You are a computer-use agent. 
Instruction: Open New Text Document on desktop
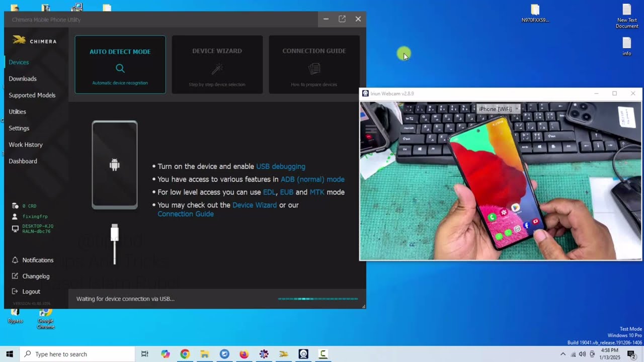click(627, 16)
